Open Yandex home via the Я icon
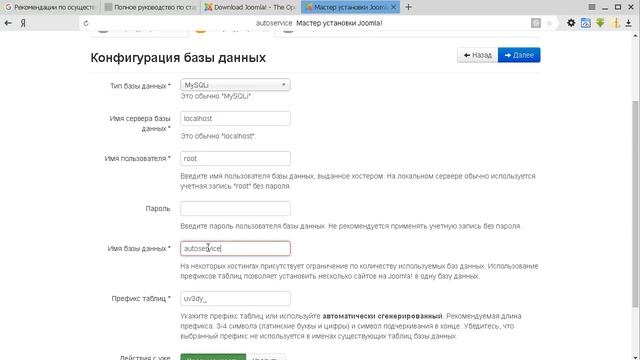Viewport: 640px width, 360px height. coord(23,23)
